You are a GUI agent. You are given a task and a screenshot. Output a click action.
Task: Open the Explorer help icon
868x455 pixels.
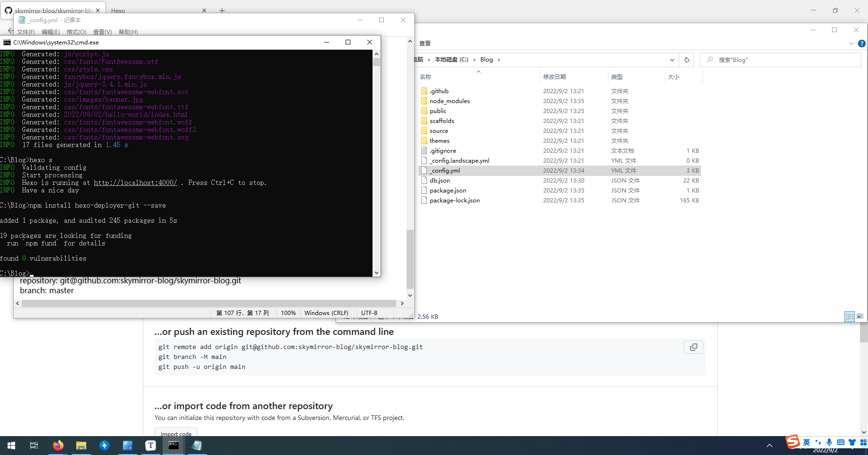[x=862, y=44]
